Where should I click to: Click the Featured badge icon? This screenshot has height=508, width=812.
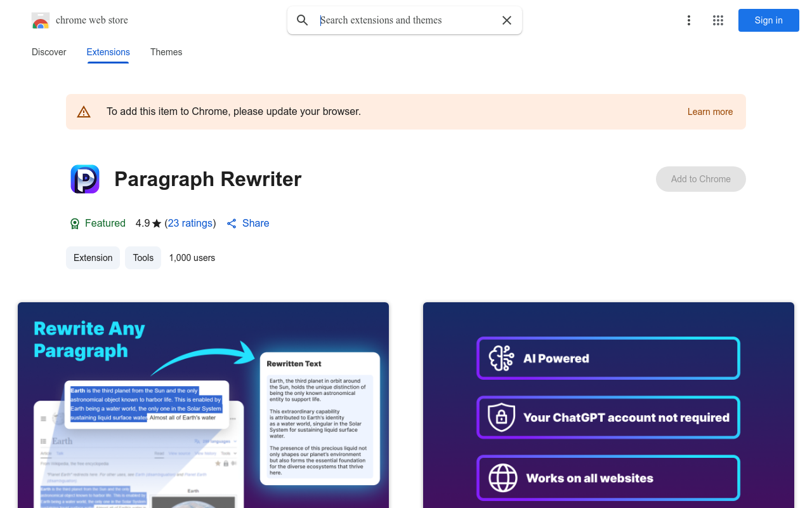[x=75, y=224]
